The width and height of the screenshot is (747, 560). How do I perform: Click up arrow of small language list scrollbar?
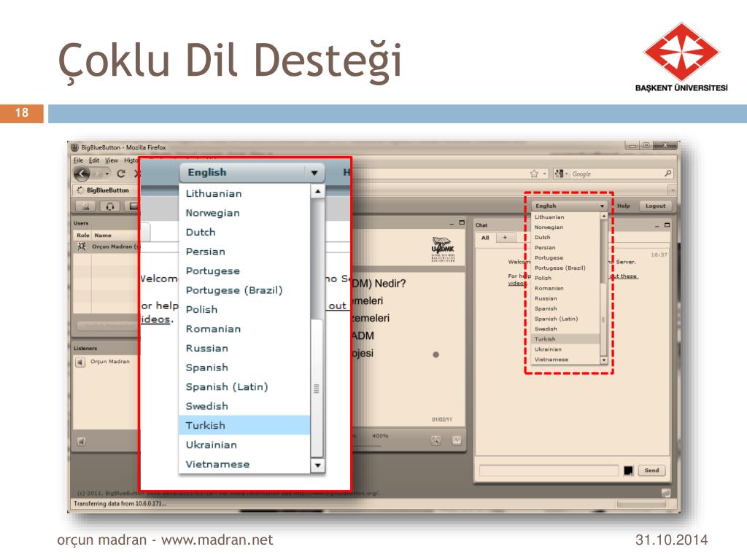click(x=603, y=216)
